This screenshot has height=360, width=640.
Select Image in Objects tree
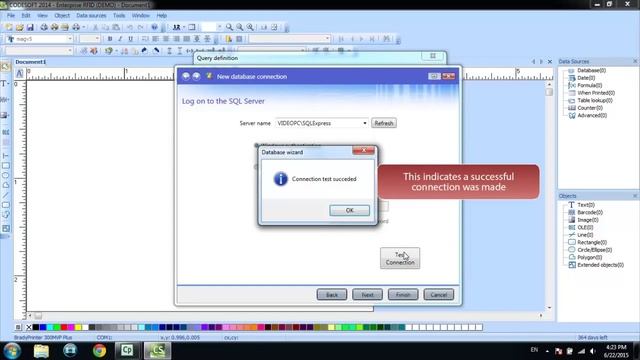[588, 220]
